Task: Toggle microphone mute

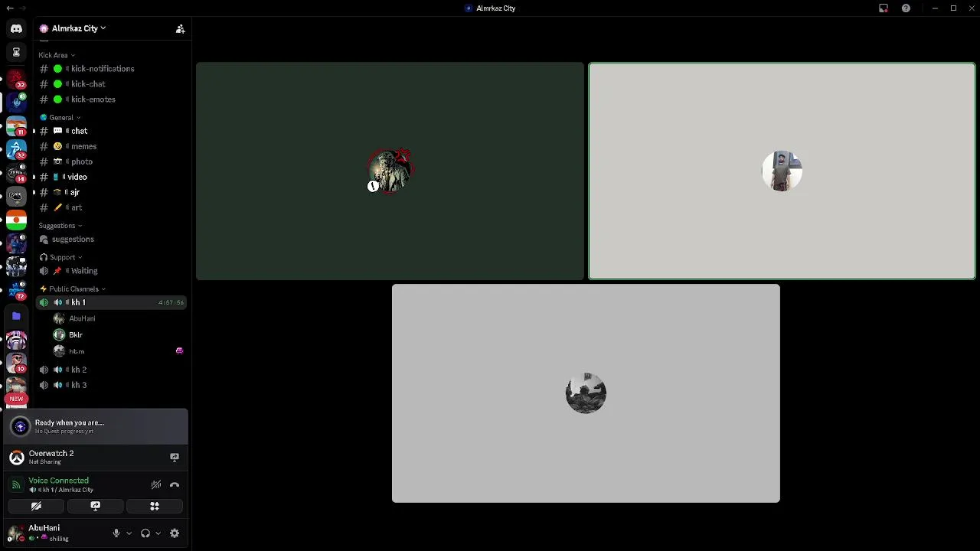Action: [116, 533]
